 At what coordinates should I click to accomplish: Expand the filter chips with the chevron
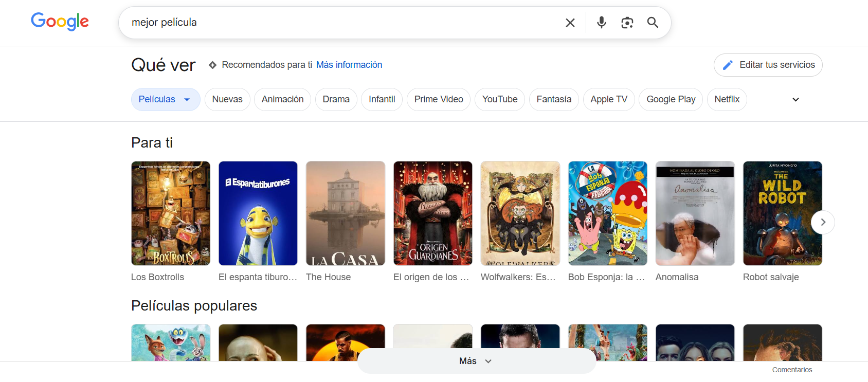795,100
